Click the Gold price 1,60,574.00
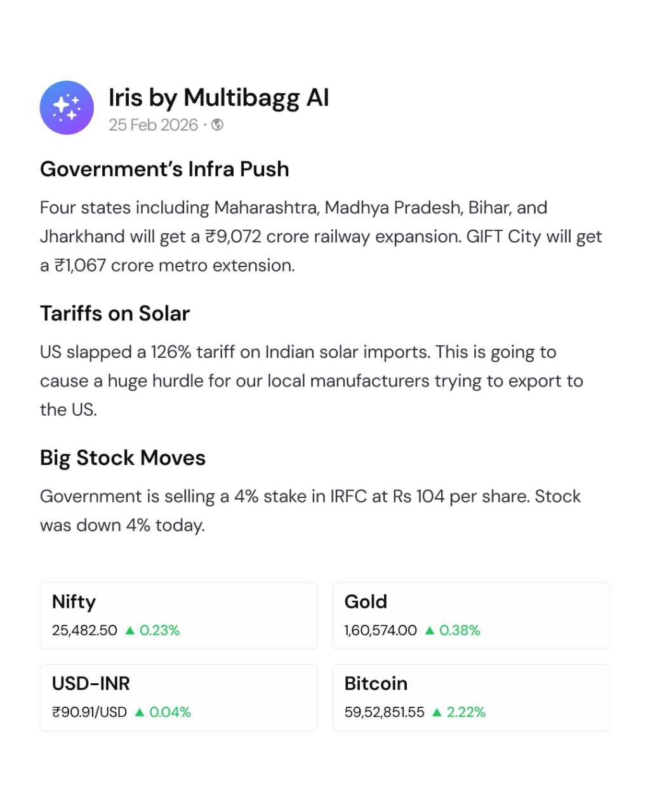 (x=380, y=631)
